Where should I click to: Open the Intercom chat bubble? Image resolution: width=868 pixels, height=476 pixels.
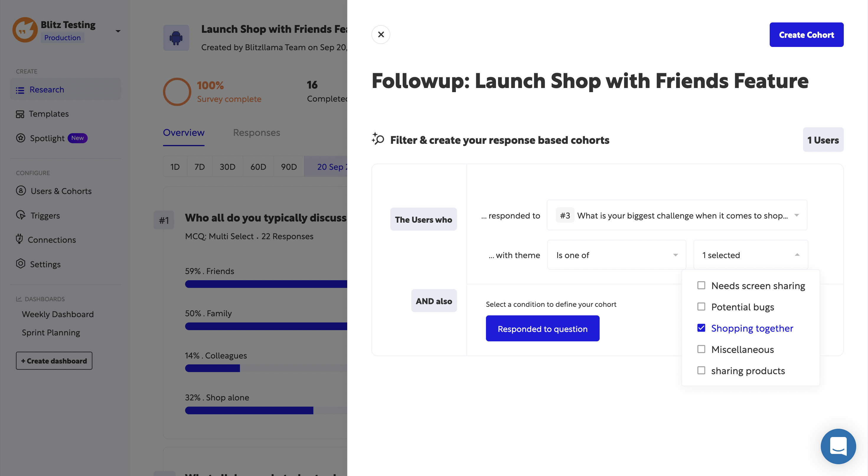coord(838,446)
